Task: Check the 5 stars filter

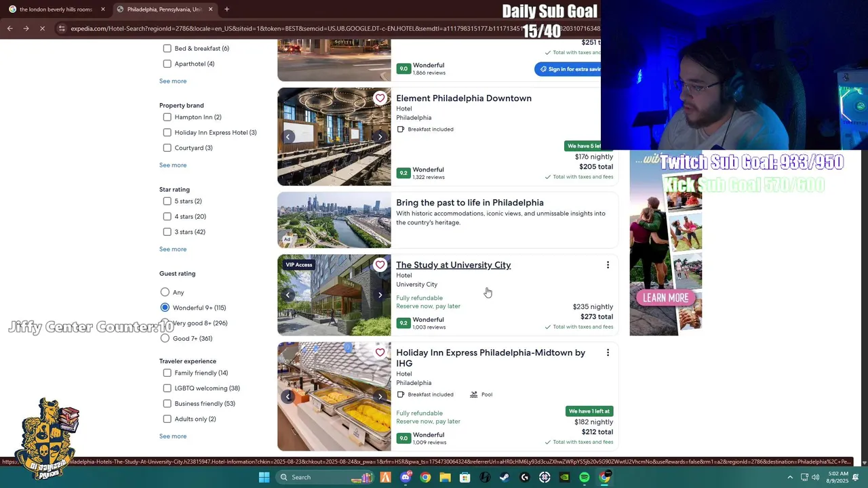Action: [x=167, y=201]
